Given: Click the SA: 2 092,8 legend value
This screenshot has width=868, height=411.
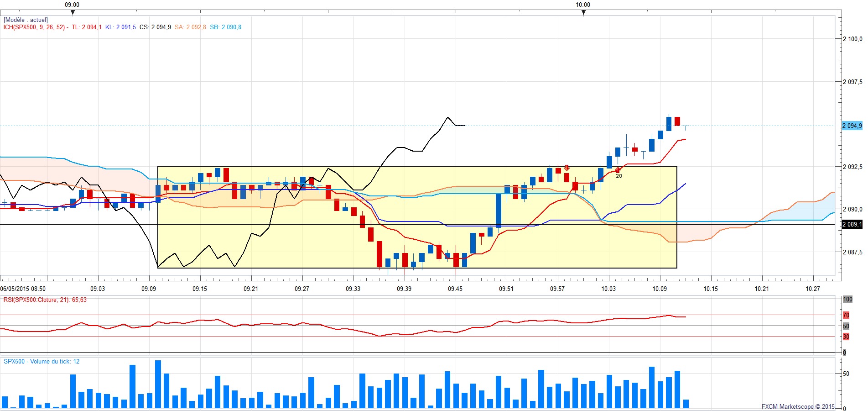Looking at the screenshot, I should (190, 27).
